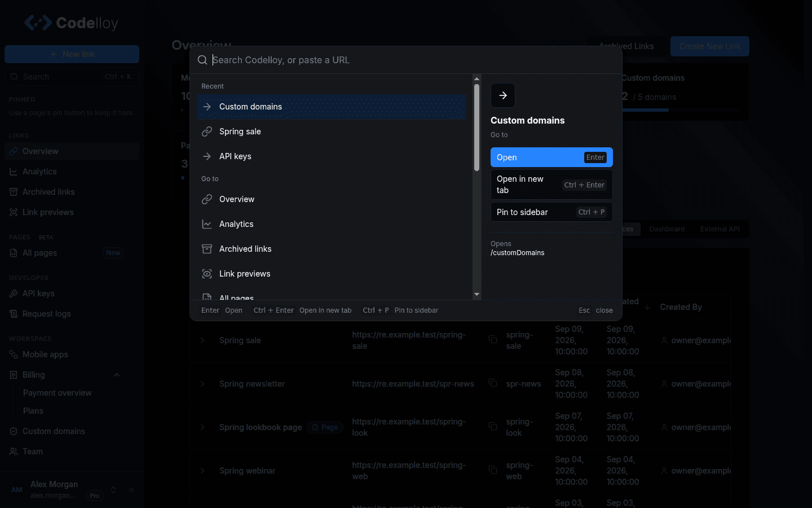Click the arrow tile above the Custom domains heading
The height and width of the screenshot is (508, 812).
(503, 95)
